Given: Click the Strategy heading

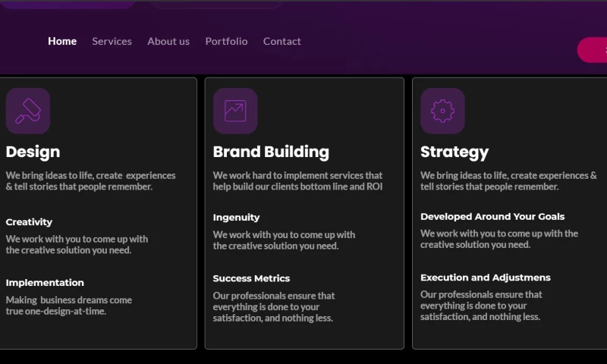Looking at the screenshot, I should (454, 152).
